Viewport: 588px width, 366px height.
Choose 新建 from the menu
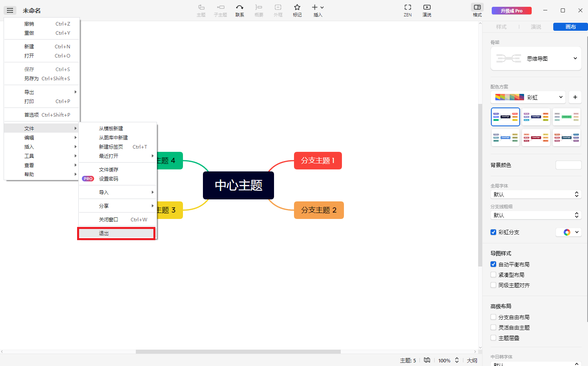42,46
